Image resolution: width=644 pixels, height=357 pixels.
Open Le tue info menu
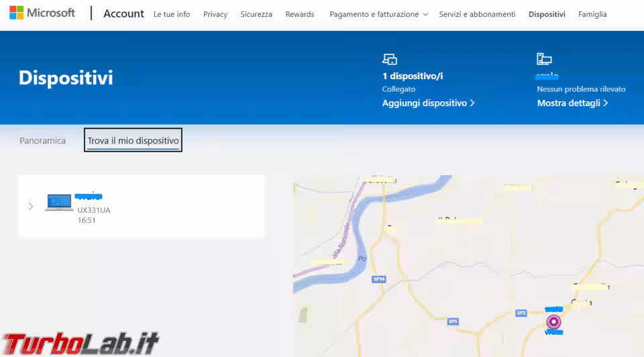[x=172, y=14]
